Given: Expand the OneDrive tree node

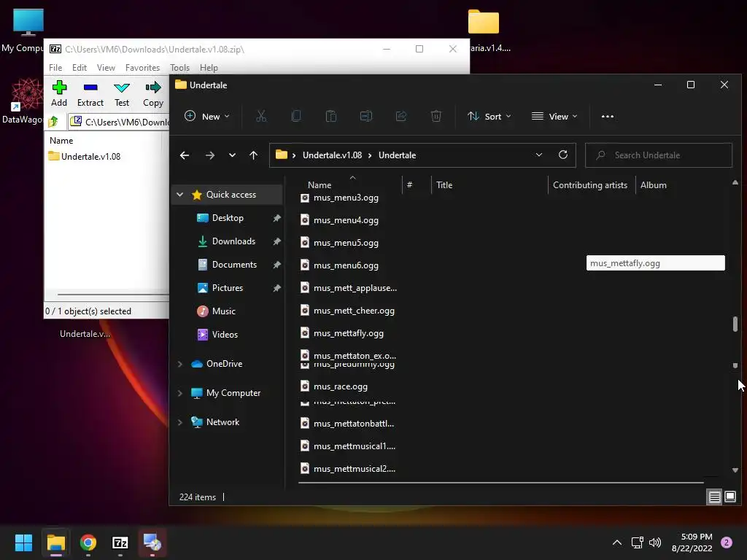Looking at the screenshot, I should [180, 364].
